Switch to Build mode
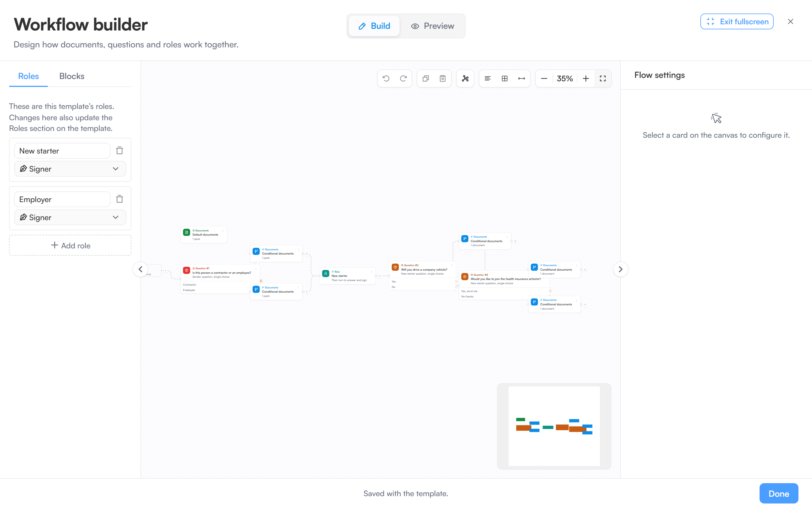Image resolution: width=812 pixels, height=508 pixels. [374, 26]
